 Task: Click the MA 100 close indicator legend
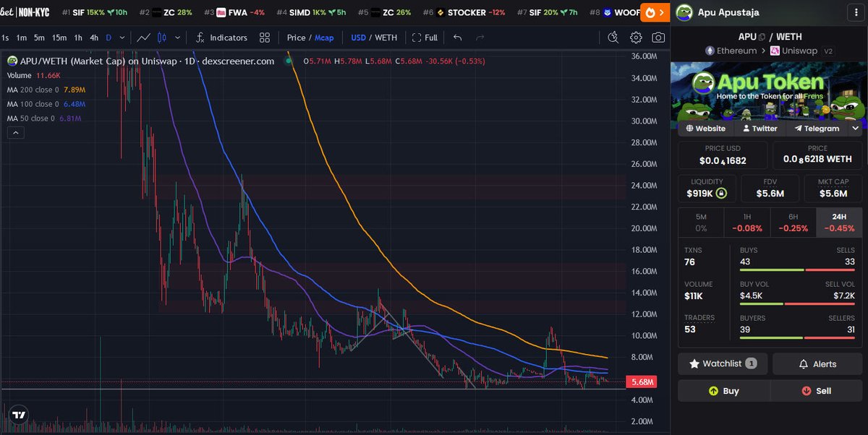pos(47,104)
